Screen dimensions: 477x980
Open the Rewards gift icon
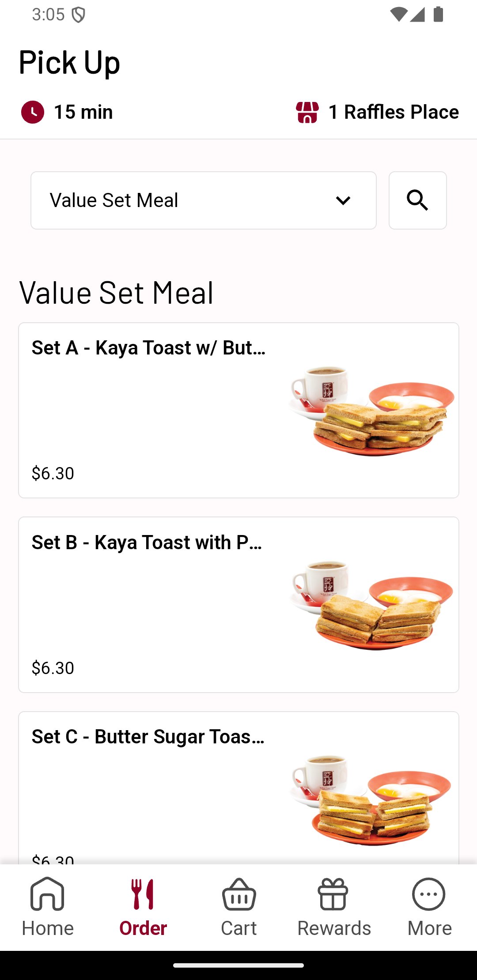[x=333, y=895]
